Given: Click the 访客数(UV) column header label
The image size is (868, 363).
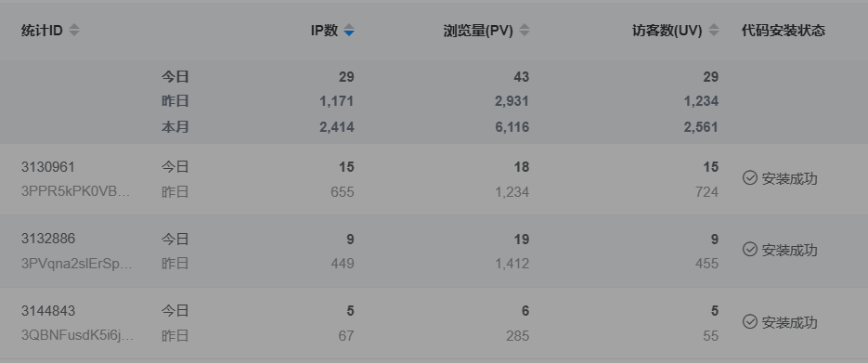Looking at the screenshot, I should [667, 31].
